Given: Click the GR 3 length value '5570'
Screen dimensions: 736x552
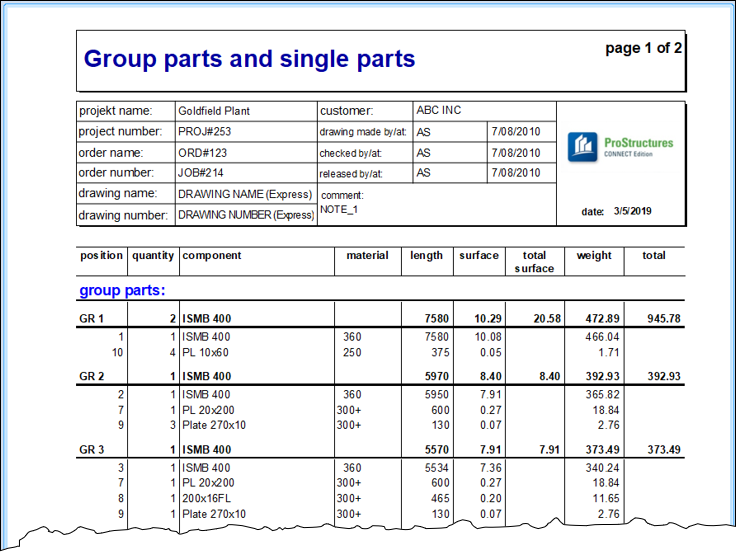Looking at the screenshot, I should click(437, 450).
